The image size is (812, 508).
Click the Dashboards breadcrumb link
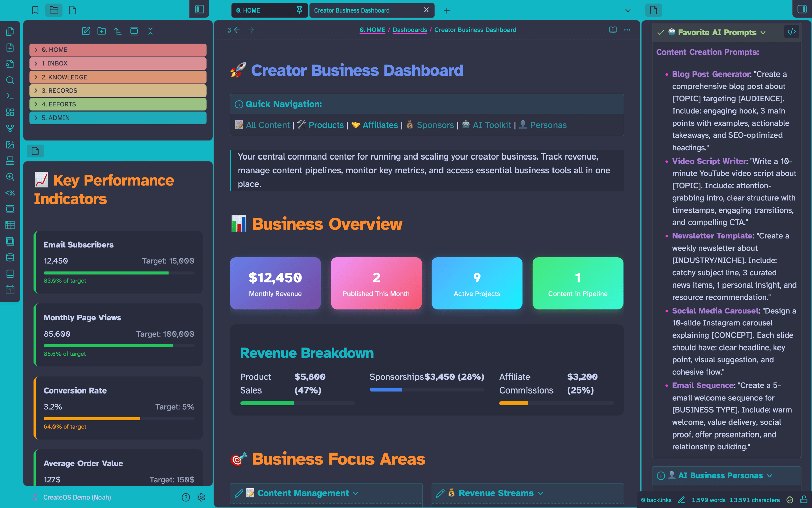pyautogui.click(x=410, y=30)
